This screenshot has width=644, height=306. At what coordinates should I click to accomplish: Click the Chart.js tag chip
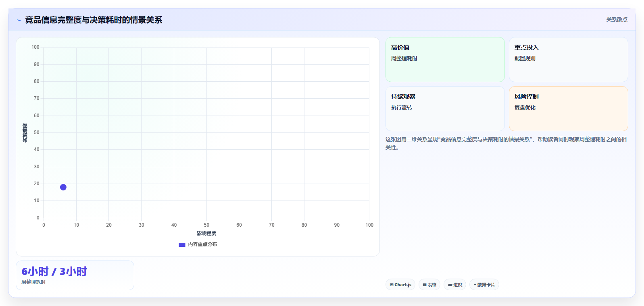pyautogui.click(x=400, y=285)
